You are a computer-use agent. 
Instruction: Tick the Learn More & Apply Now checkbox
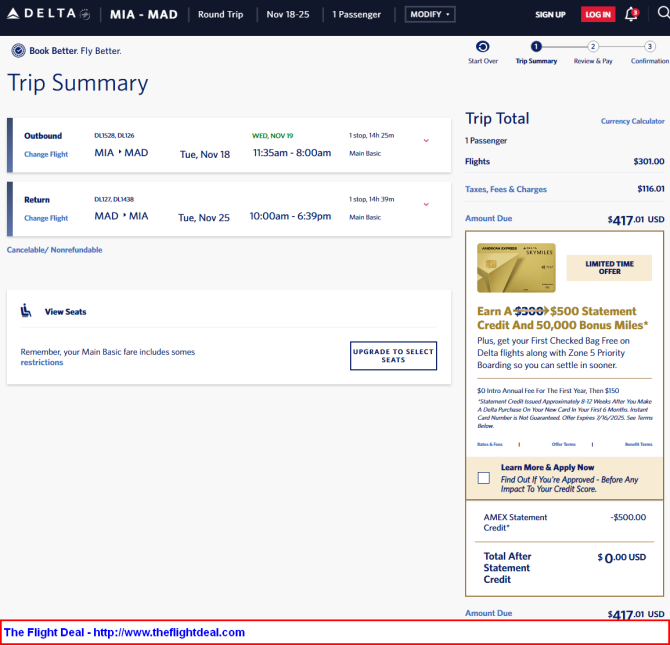coord(484,478)
